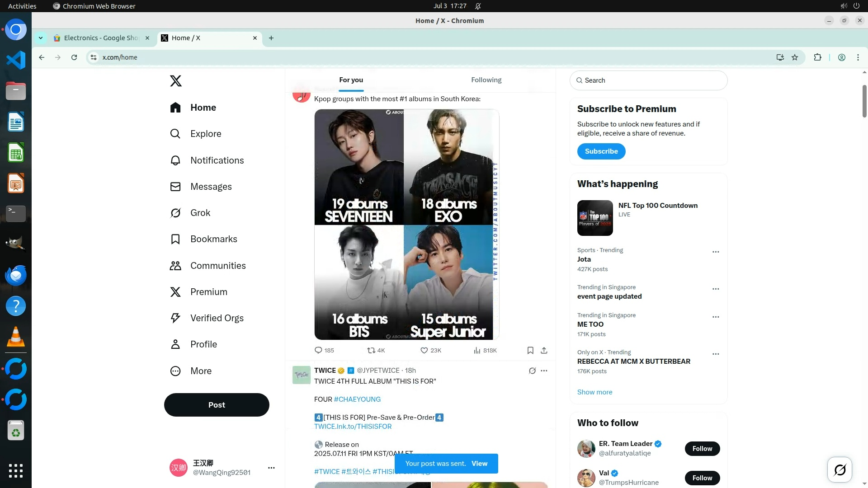Share the Kpop albums post

[x=544, y=351]
